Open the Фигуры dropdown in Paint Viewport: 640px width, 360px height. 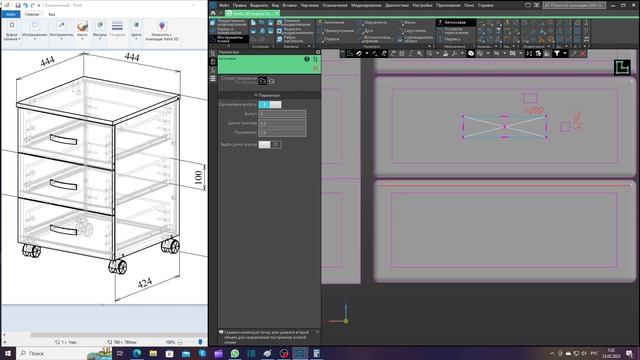pyautogui.click(x=100, y=30)
